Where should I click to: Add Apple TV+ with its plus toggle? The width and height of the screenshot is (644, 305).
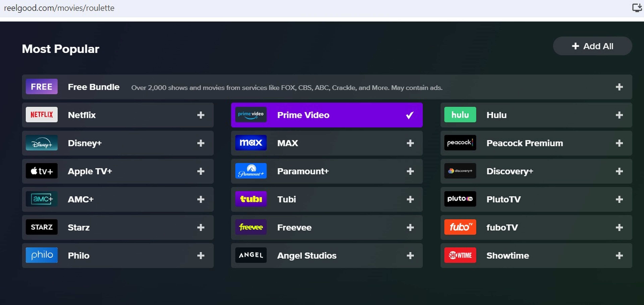tap(201, 171)
